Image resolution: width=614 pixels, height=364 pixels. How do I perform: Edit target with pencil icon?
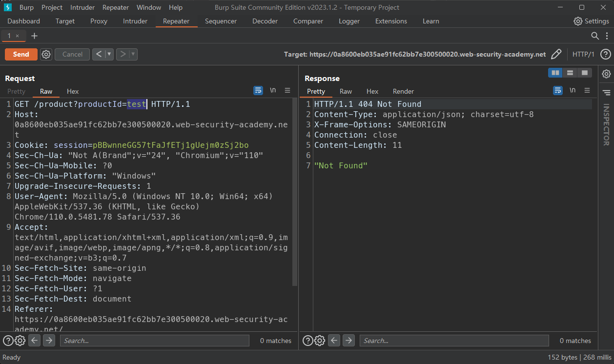[x=556, y=54]
